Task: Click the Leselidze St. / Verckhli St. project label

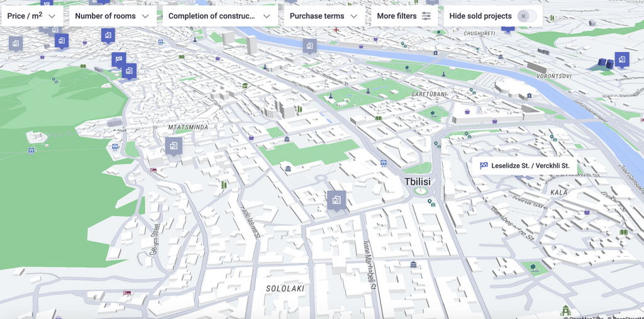Action: tap(525, 166)
